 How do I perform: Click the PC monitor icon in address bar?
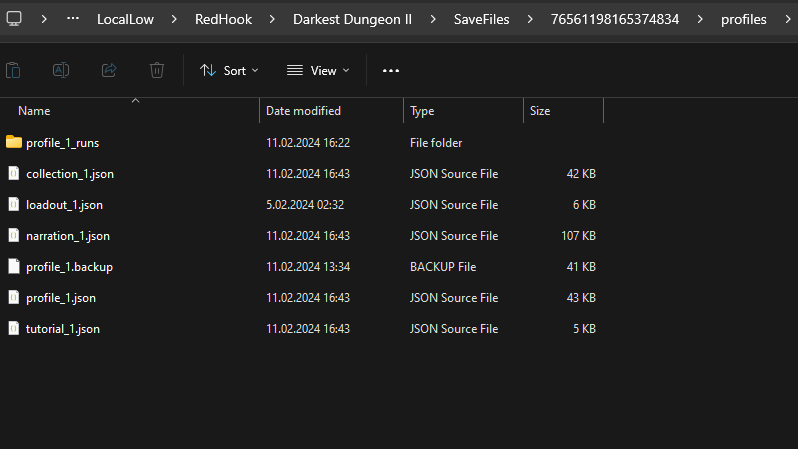pos(14,19)
